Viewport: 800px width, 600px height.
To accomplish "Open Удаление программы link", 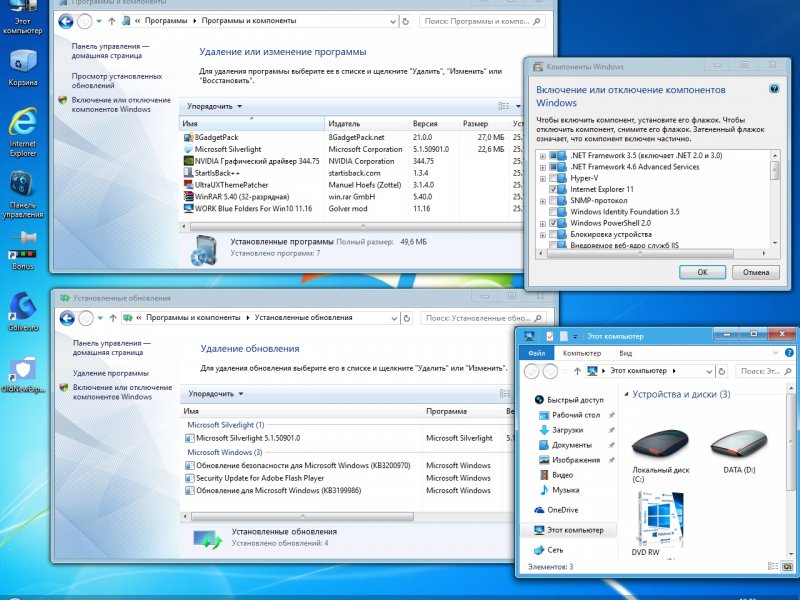I will point(111,373).
